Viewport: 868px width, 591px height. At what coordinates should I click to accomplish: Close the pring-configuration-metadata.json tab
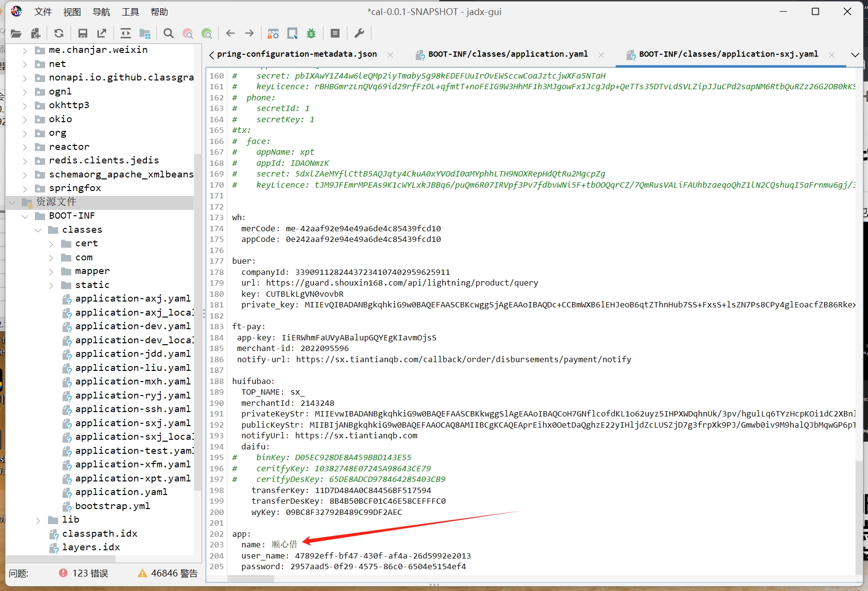click(390, 55)
